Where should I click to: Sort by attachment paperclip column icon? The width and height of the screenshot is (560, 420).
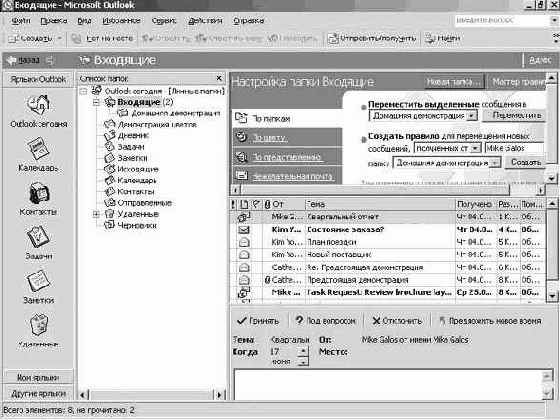pos(267,204)
